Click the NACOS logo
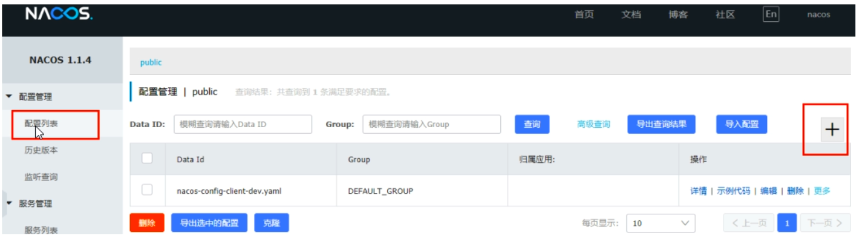Screen dimensions: 868x250 click(59, 15)
